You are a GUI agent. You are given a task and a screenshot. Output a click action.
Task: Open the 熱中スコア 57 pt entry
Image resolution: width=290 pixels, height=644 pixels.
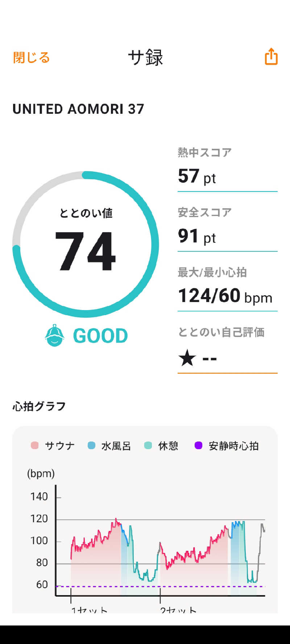pyautogui.click(x=228, y=168)
